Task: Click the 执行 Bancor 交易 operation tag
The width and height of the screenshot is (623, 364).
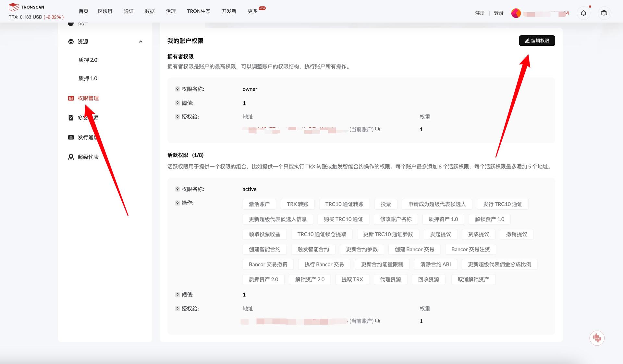Action: [x=324, y=264]
